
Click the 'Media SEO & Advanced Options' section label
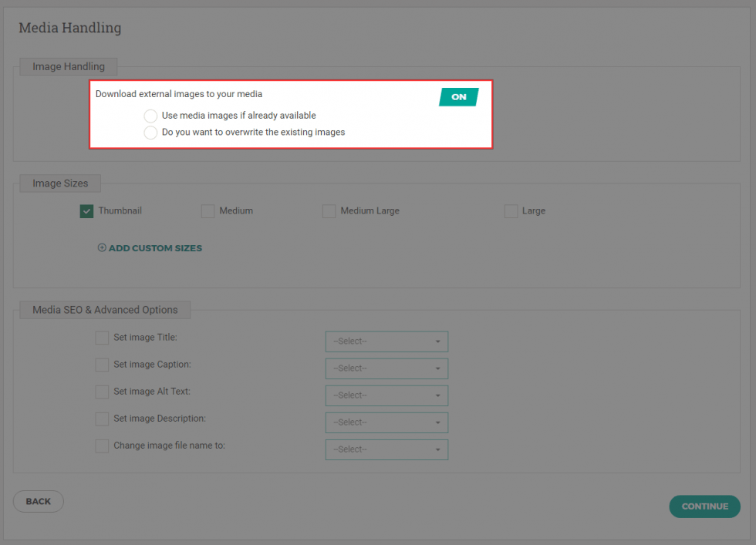pyautogui.click(x=104, y=309)
